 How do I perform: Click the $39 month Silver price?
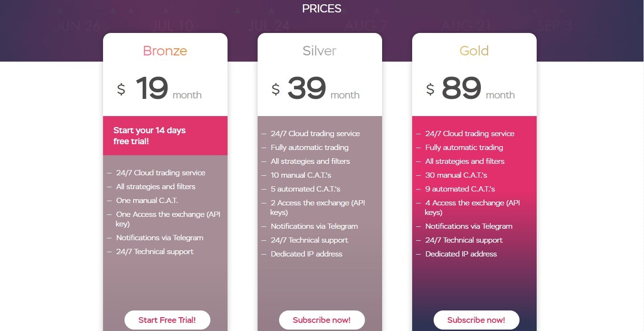(315, 89)
